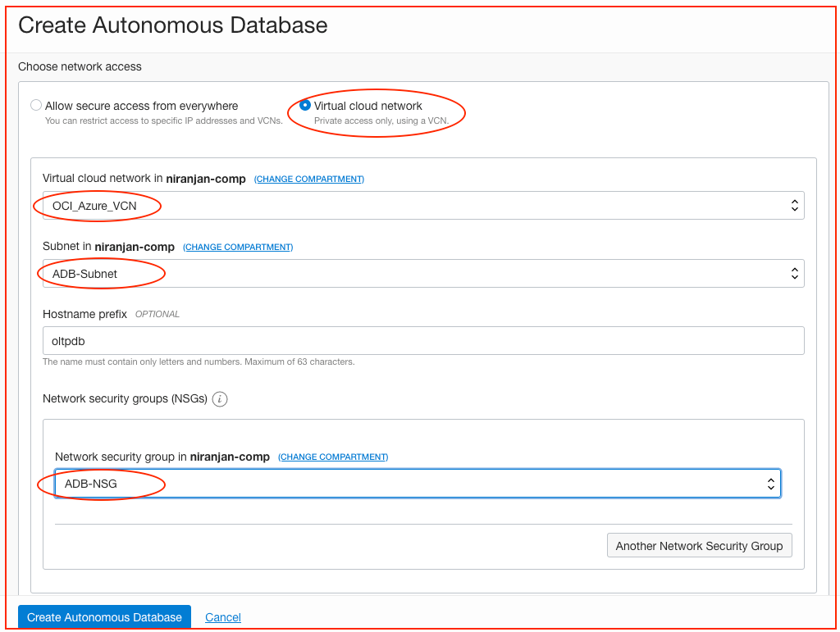Screen dimensions: 840x632
Task: Click the Create Autonomous Database button
Action: coord(104,616)
